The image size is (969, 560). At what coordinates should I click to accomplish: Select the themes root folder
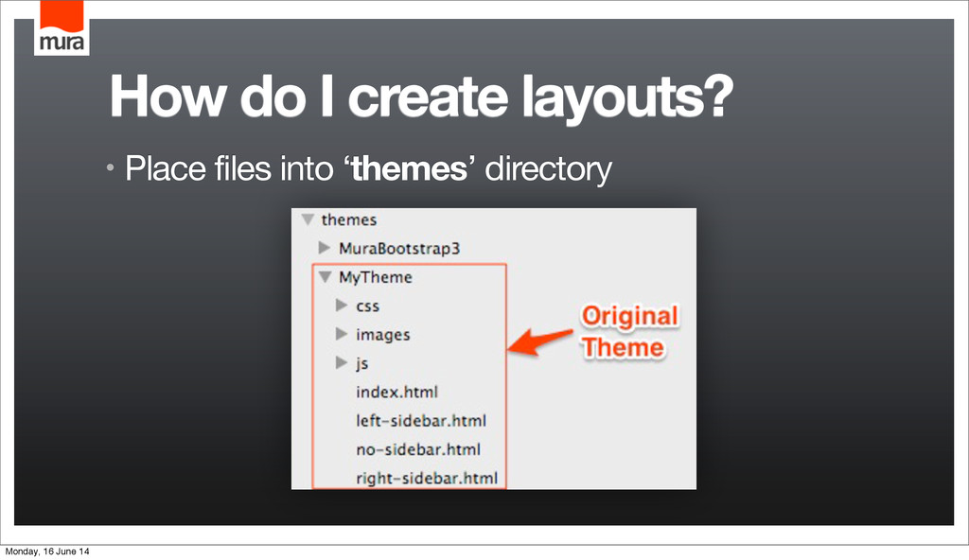click(x=349, y=220)
